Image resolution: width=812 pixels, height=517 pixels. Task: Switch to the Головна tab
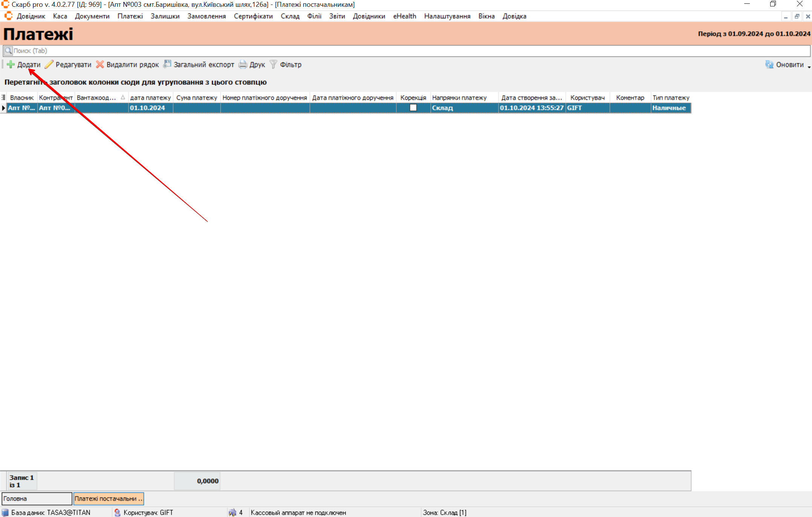click(x=37, y=499)
